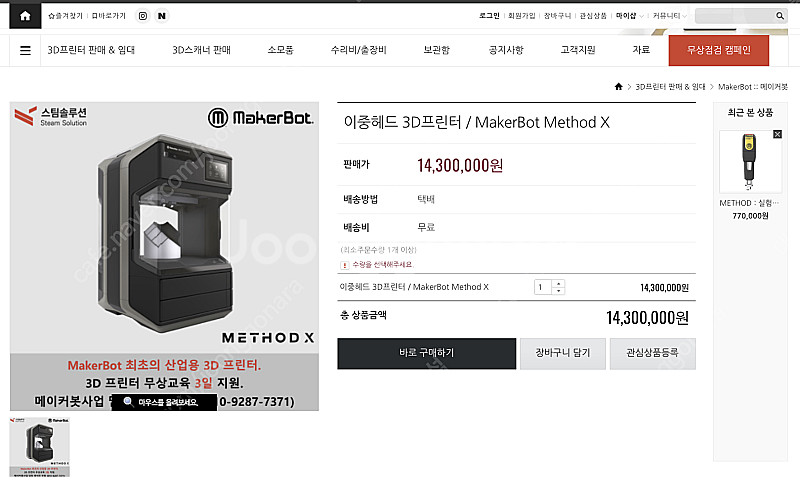Select the Method X product thumbnail

pos(40,447)
